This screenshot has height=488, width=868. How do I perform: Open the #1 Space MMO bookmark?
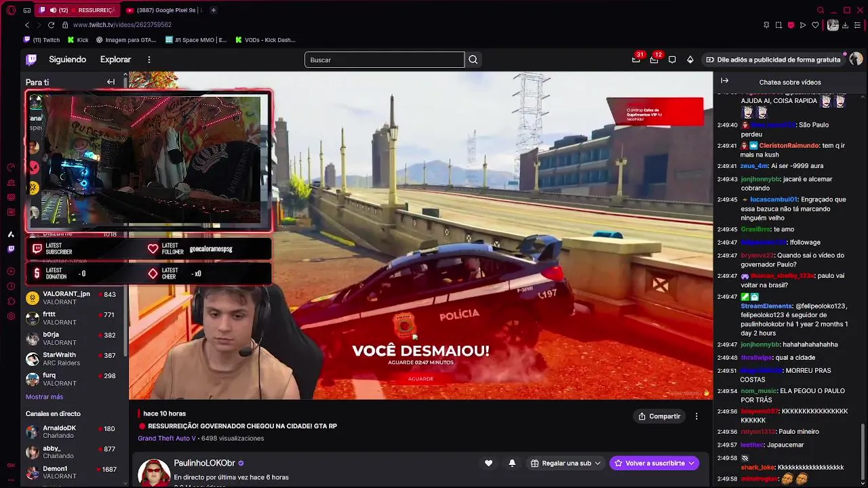197,40
